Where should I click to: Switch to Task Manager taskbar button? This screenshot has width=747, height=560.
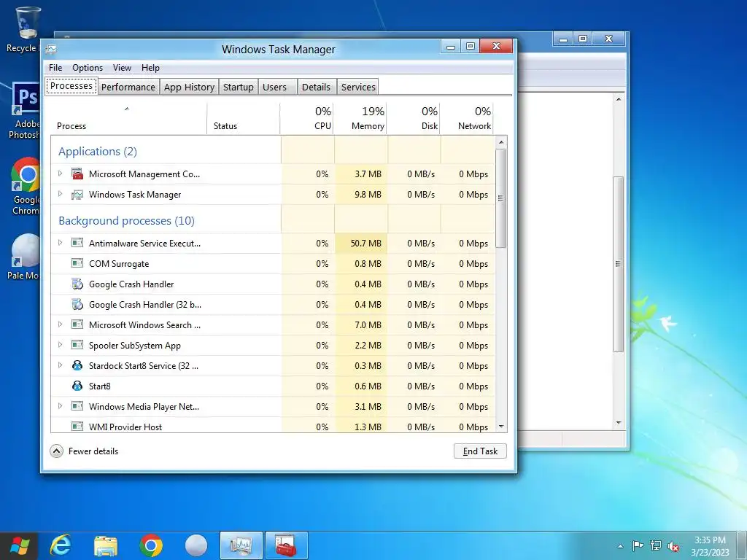pyautogui.click(x=241, y=545)
